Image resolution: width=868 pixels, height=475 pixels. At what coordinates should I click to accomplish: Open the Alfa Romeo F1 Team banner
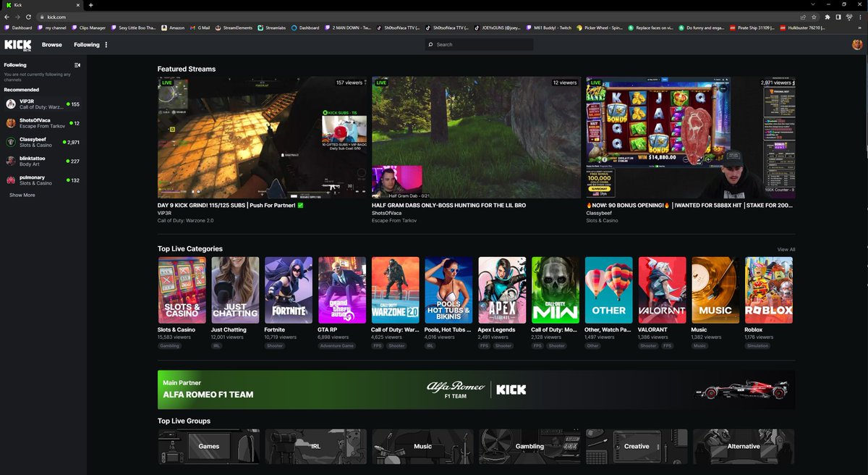coord(476,390)
